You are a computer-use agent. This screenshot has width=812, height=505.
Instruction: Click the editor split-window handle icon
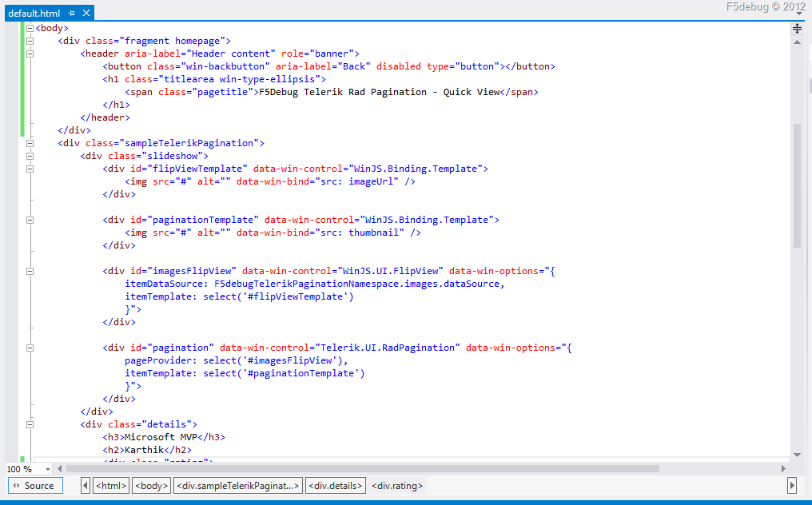[797, 29]
